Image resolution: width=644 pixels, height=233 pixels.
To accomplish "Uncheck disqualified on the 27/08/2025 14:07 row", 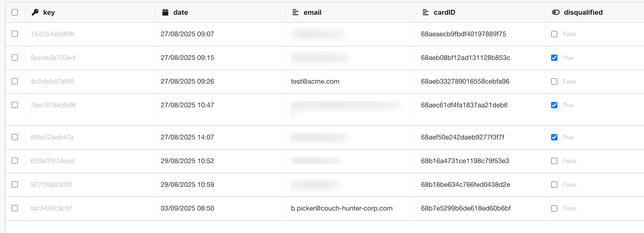I will [x=554, y=137].
